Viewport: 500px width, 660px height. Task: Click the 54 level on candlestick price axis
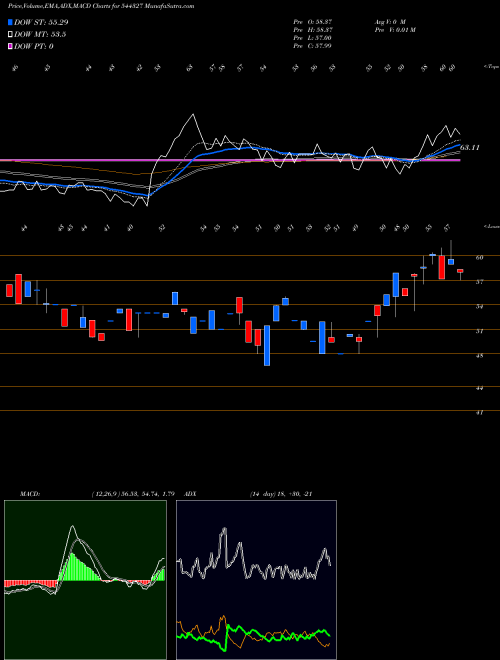479,306
